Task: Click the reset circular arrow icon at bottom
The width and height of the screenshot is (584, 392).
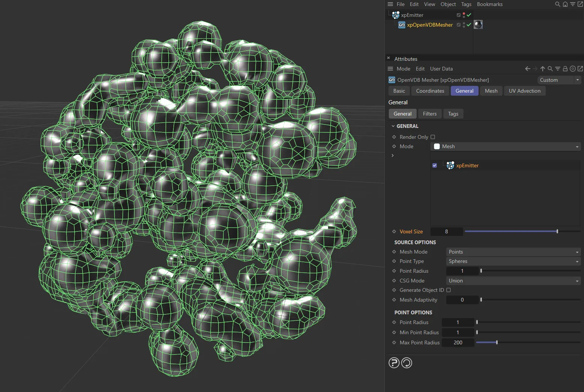Action: (406, 363)
